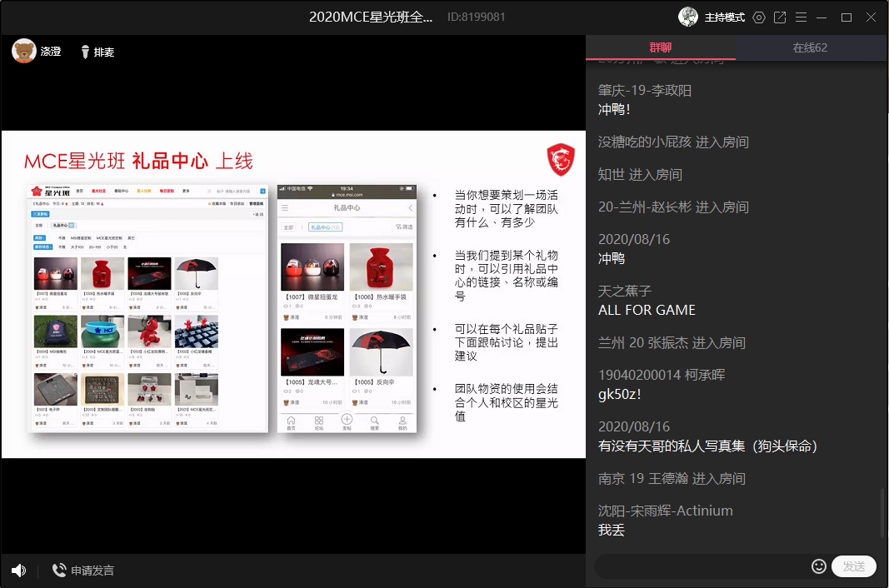This screenshot has width=889, height=588.
Task: Select the 礼品中心 (12) tag in phone mockup
Action: (x=326, y=227)
